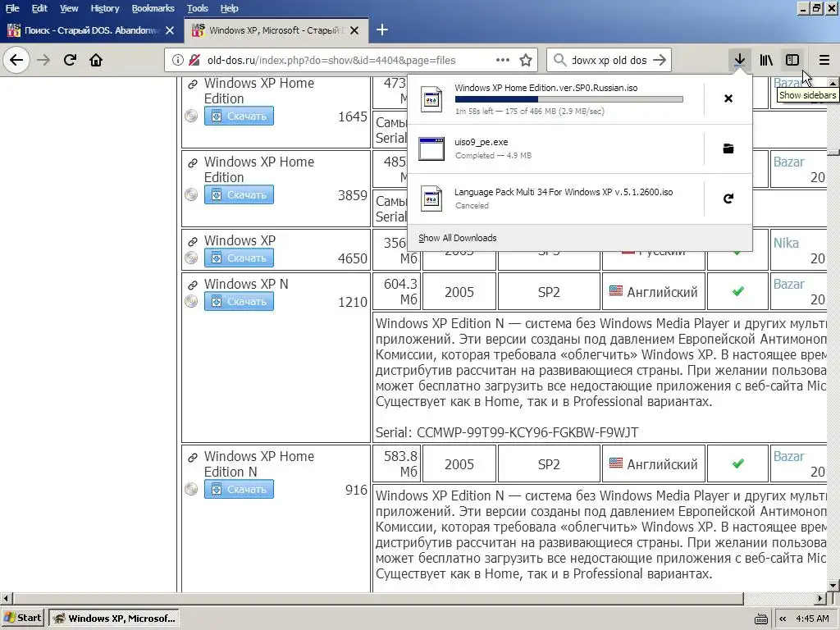The width and height of the screenshot is (840, 630).
Task: Toggle the downloads panel arrow button
Action: pos(740,60)
